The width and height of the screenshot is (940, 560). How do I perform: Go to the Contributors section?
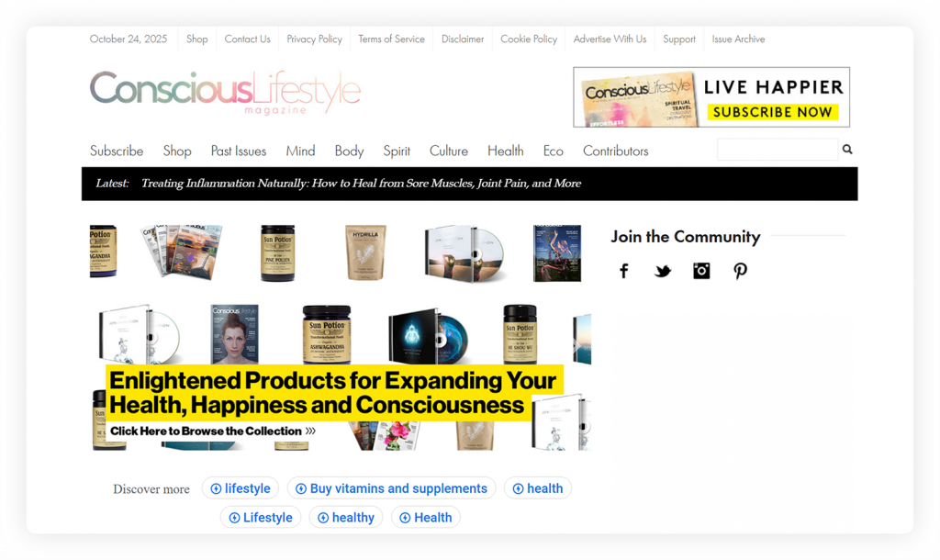(616, 151)
